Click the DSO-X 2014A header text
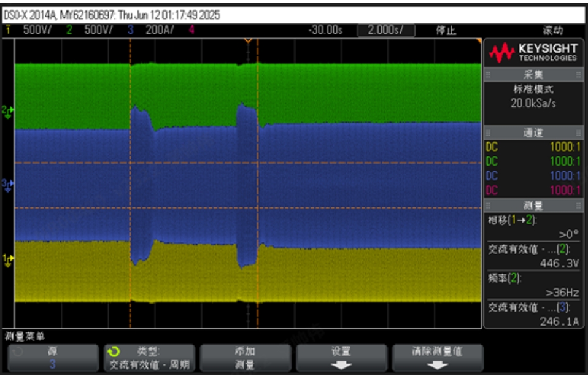This screenshot has width=588, height=376. (112, 15)
